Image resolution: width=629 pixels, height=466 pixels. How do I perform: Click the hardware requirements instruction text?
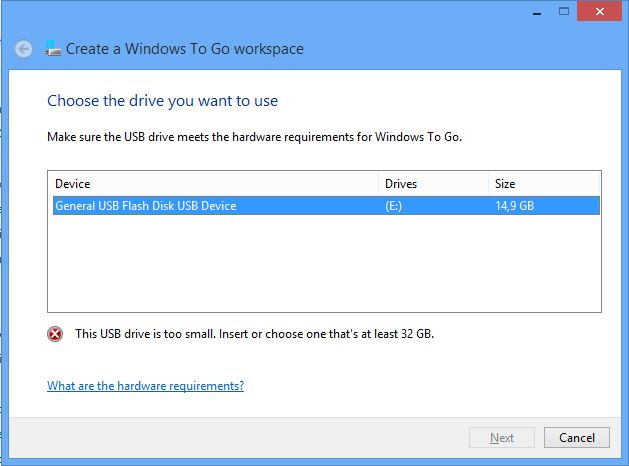[254, 137]
